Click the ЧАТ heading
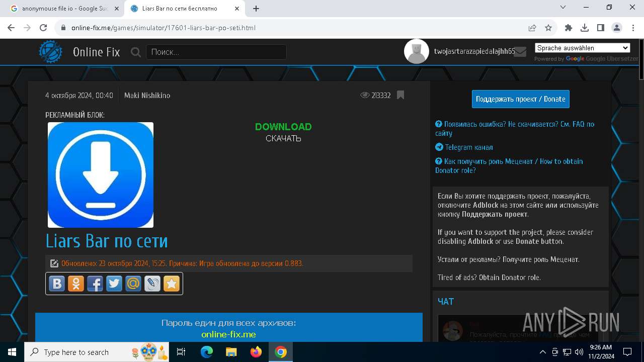Image resolution: width=644 pixels, height=362 pixels. coord(446,302)
